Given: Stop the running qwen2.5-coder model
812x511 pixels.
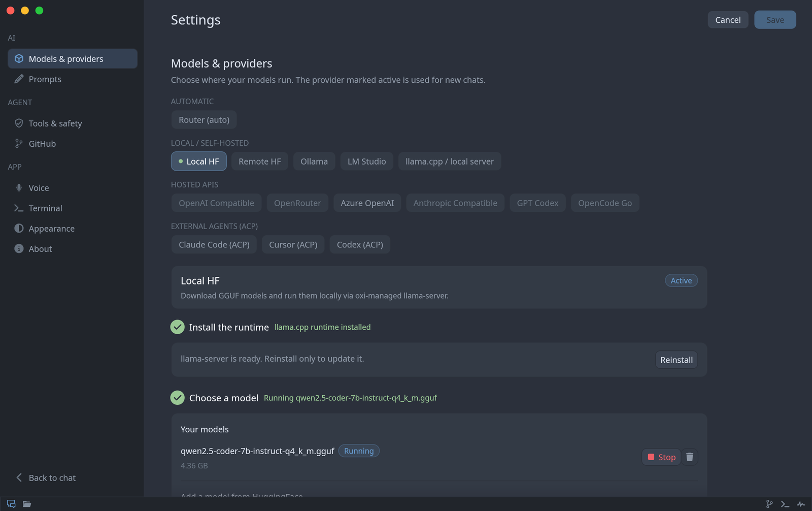Looking at the screenshot, I should [662, 457].
